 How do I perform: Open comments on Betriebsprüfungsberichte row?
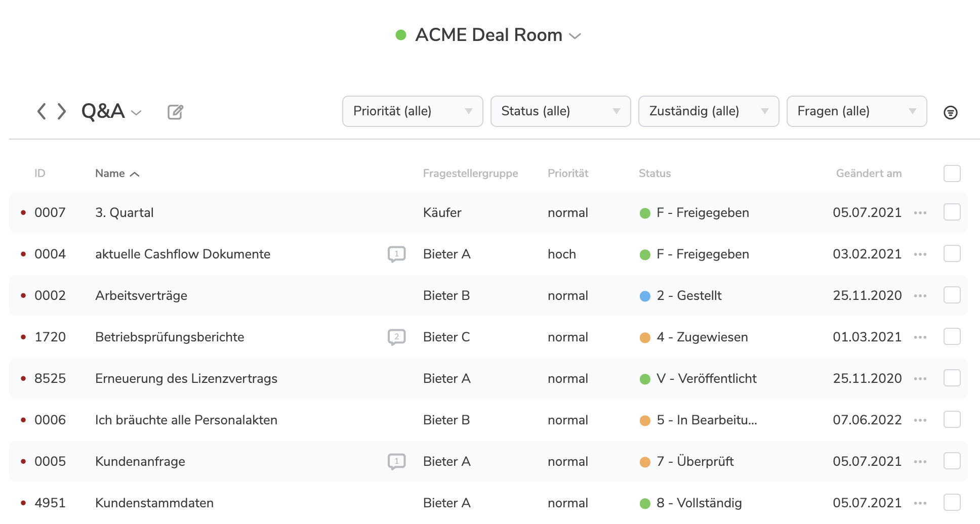396,337
